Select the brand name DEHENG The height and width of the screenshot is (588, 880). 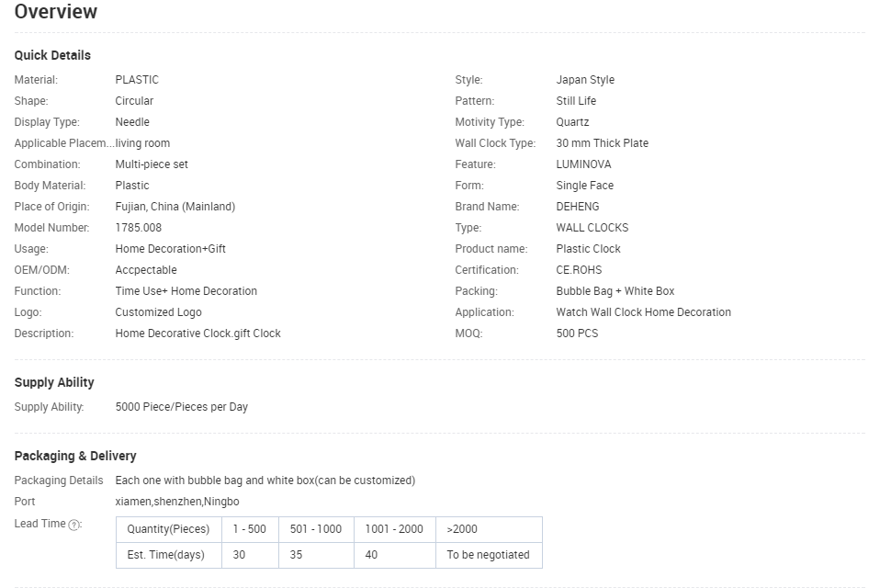point(578,207)
